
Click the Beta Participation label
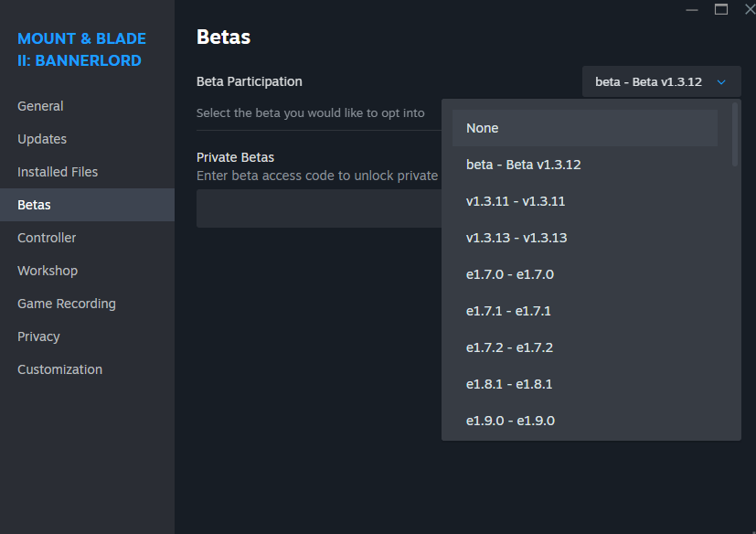point(250,81)
